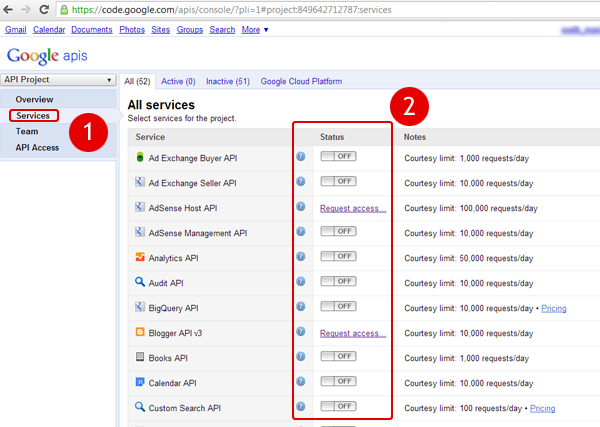Request access for AdSense Host API

pos(353,209)
